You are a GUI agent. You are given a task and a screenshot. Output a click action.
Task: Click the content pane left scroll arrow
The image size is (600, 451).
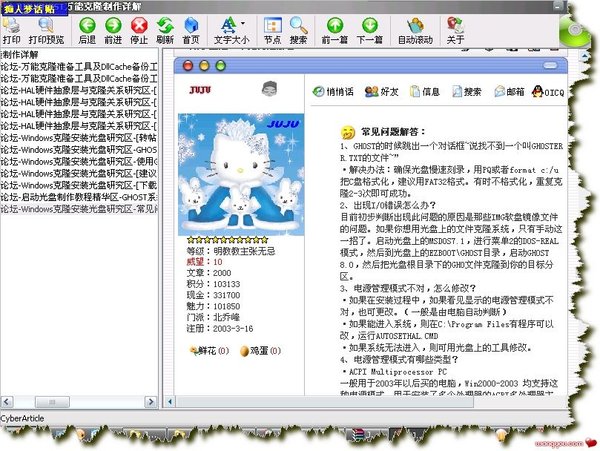coord(170,402)
